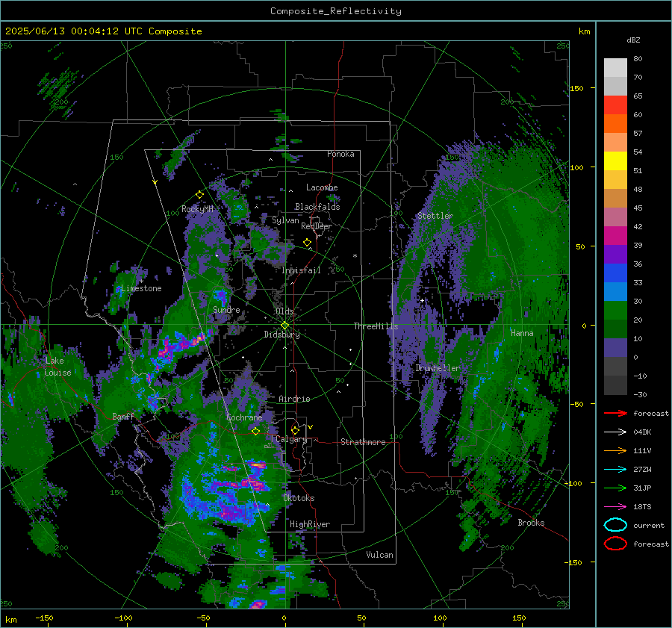Click the ThreeHills city label

click(x=376, y=326)
